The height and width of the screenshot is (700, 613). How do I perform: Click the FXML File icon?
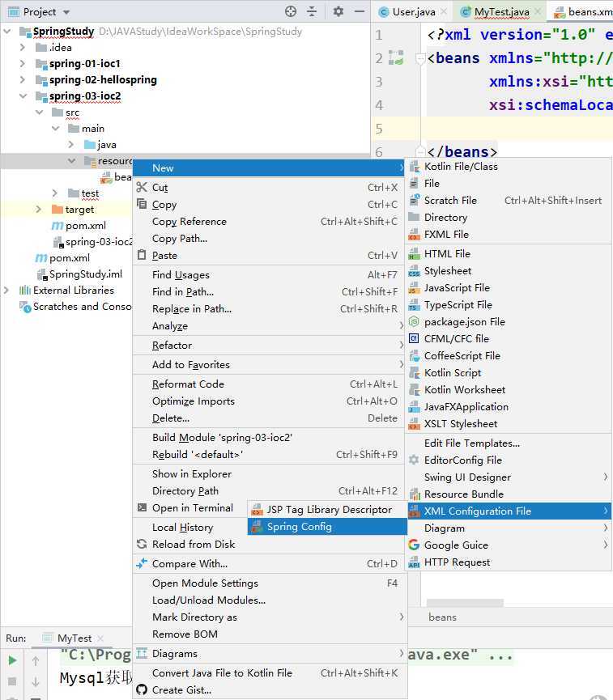pyautogui.click(x=414, y=235)
